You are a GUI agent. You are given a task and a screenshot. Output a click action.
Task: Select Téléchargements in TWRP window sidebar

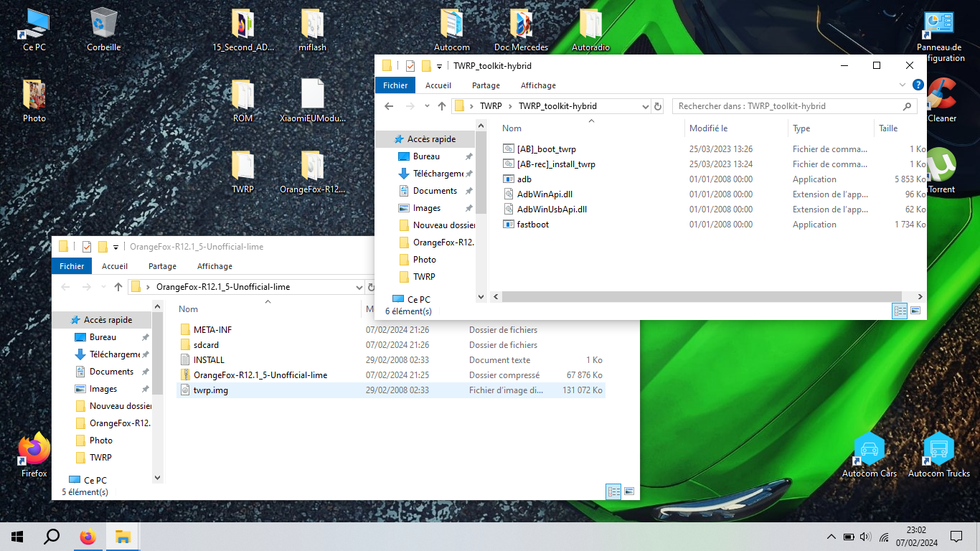click(435, 174)
